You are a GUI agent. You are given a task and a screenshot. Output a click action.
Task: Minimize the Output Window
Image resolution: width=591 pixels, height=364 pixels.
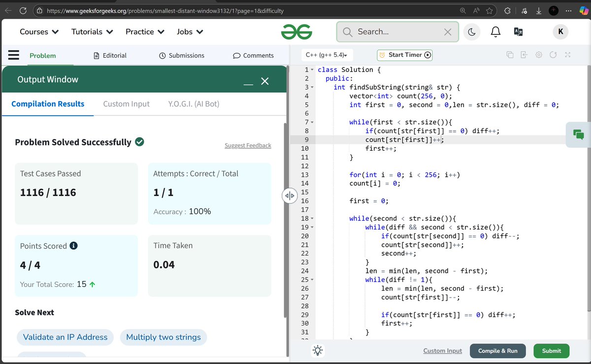coord(248,85)
